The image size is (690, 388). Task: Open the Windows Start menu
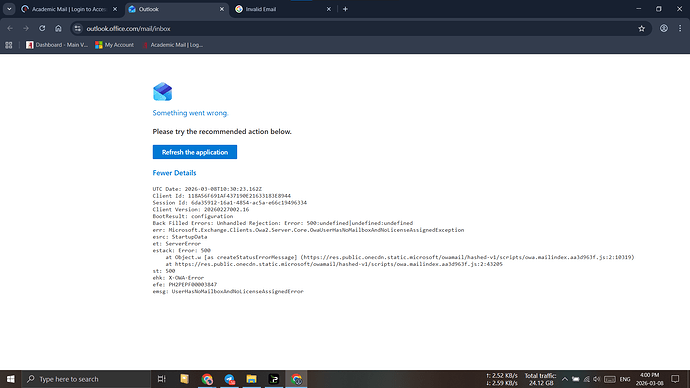click(11, 379)
